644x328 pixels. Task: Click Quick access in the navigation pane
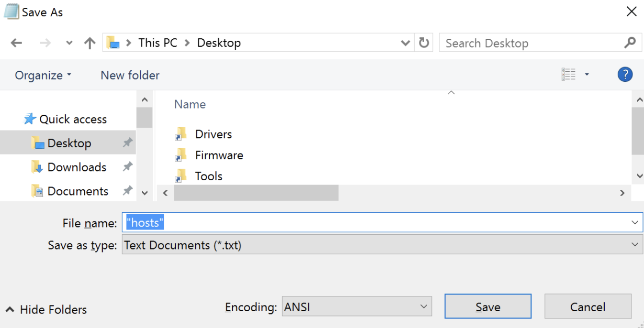pyautogui.click(x=73, y=118)
